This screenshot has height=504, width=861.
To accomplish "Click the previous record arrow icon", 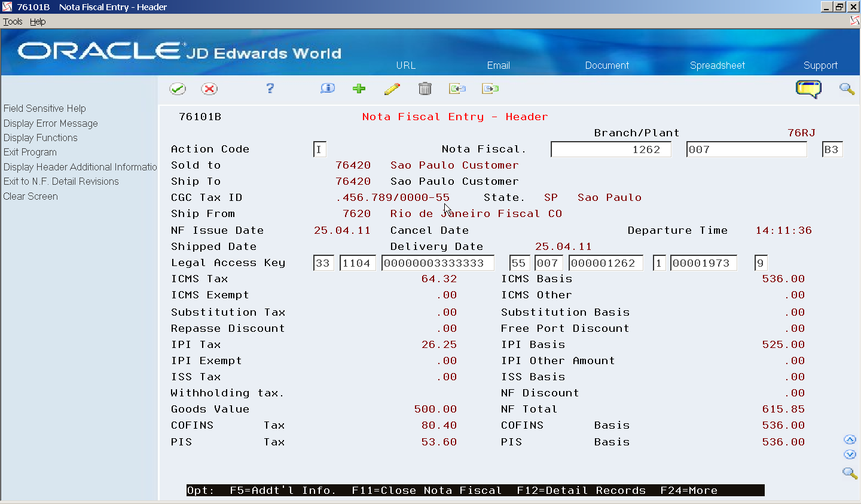I will pyautogui.click(x=457, y=88).
